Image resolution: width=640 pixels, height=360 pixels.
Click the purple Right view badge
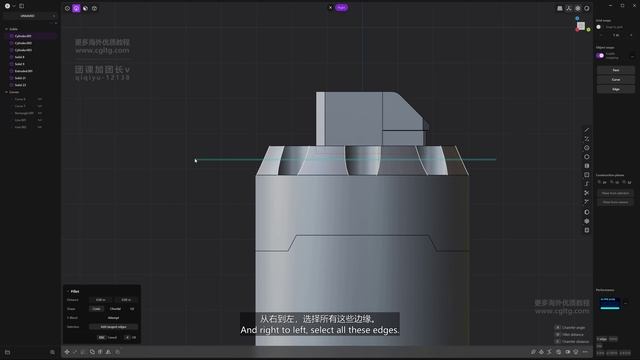click(x=342, y=7)
